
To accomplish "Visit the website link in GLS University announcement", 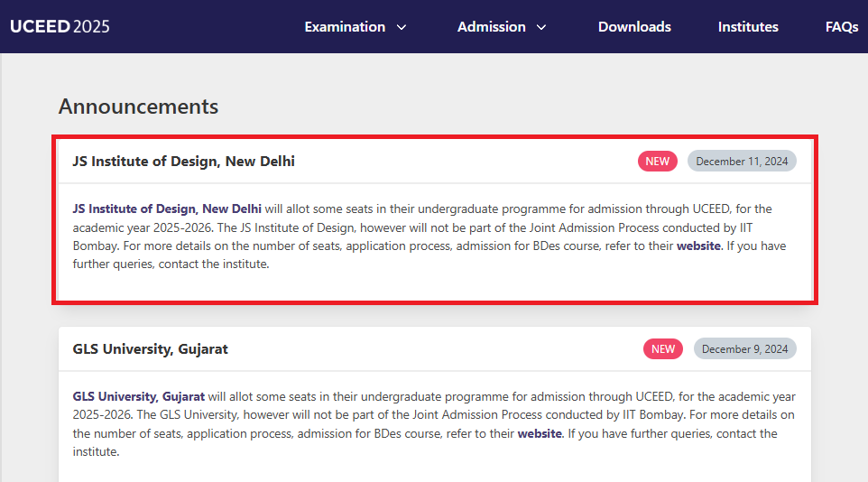I will (x=540, y=433).
